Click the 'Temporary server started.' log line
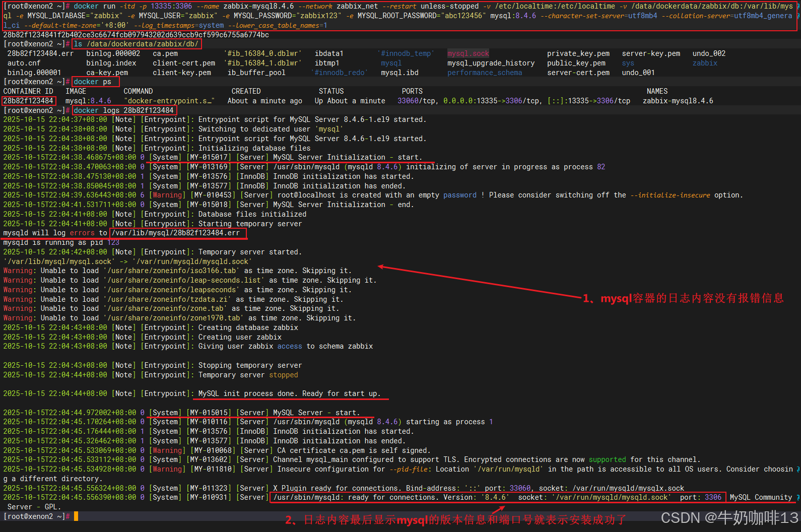The image size is (801, 532). 153,252
